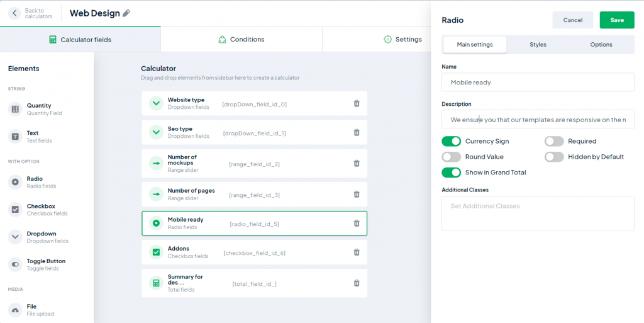The width and height of the screenshot is (644, 323).
Task: Open the Options tab
Action: pos(601,44)
